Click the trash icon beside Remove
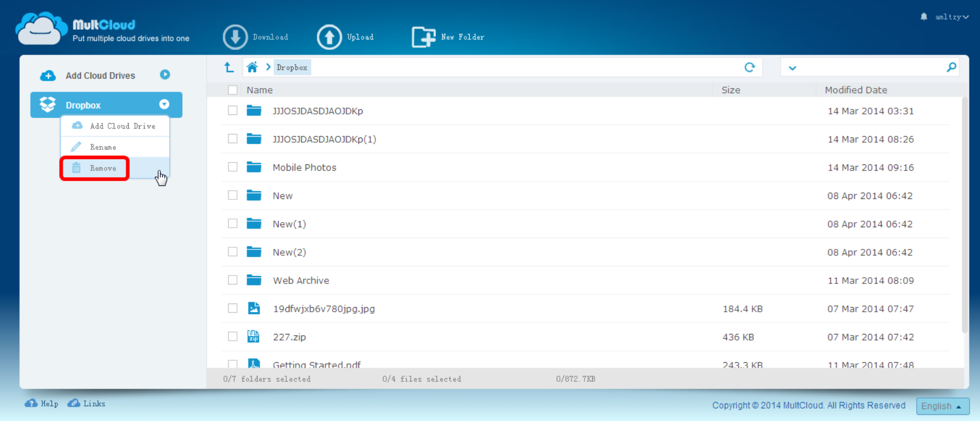The image size is (980, 421). click(x=76, y=168)
